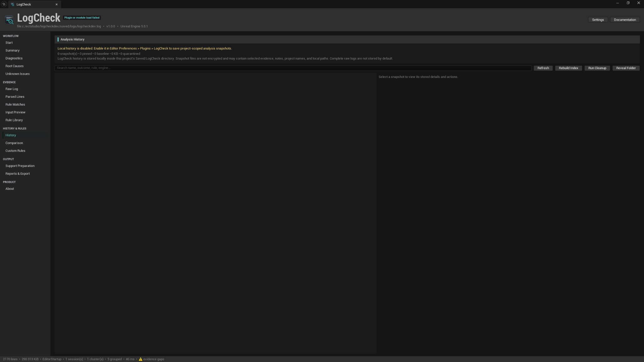Click 'Unreal Engine 5.8.1' version text
644x362 pixels.
(134, 26)
